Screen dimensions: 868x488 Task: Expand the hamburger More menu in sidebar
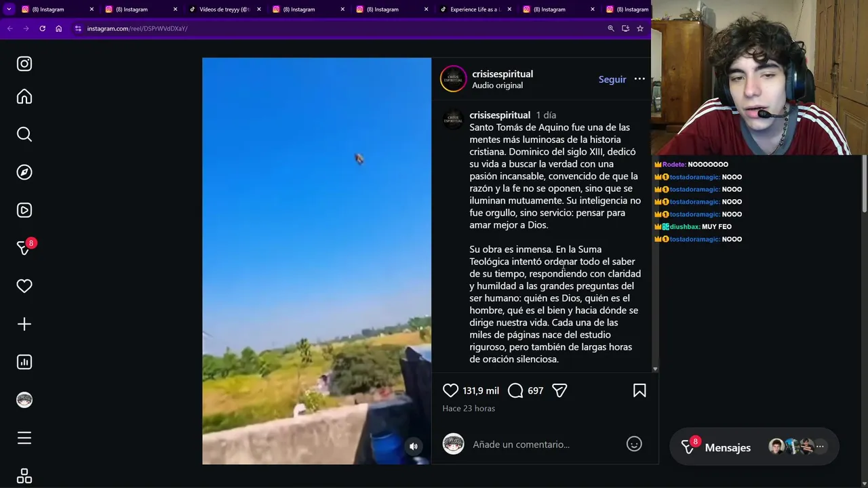[24, 438]
